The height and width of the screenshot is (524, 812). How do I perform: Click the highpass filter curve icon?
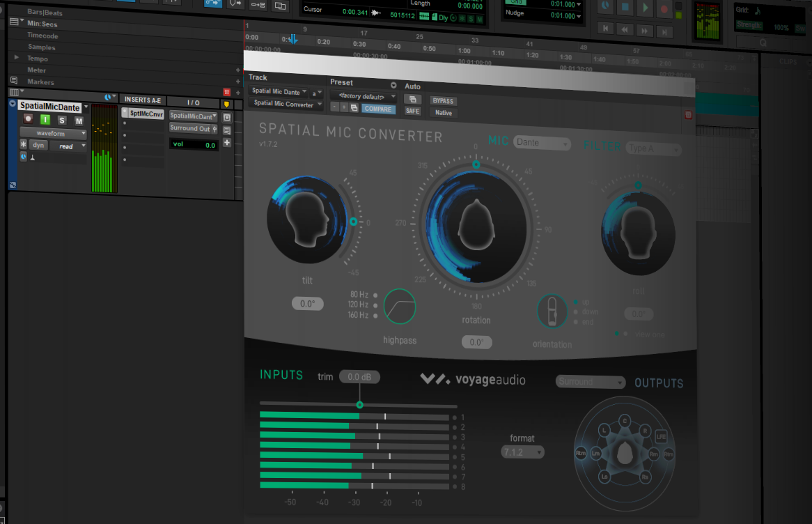[400, 307]
